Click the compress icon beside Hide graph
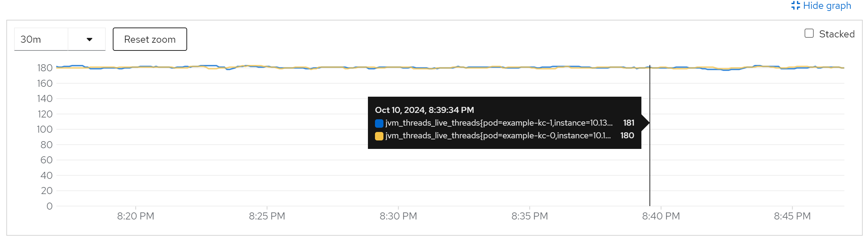868x241 pixels. (x=795, y=6)
